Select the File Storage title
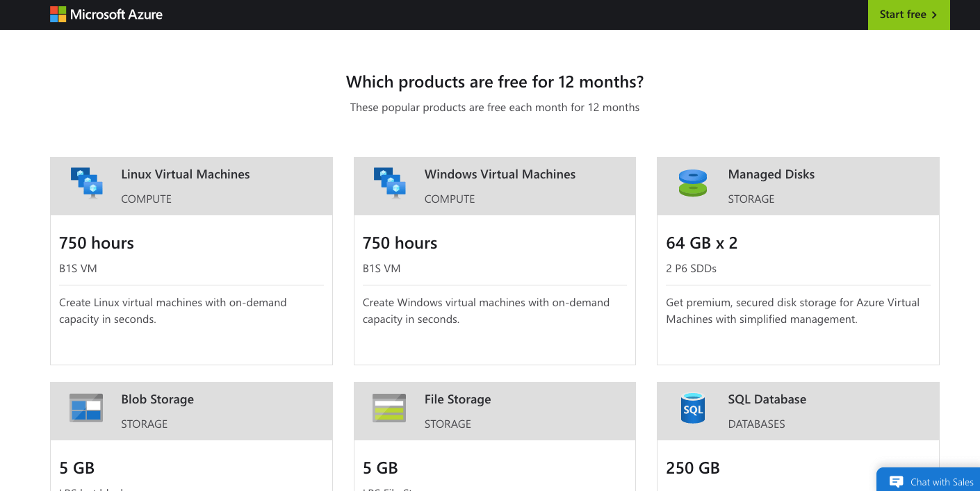Image resolution: width=980 pixels, height=491 pixels. pyautogui.click(x=458, y=399)
